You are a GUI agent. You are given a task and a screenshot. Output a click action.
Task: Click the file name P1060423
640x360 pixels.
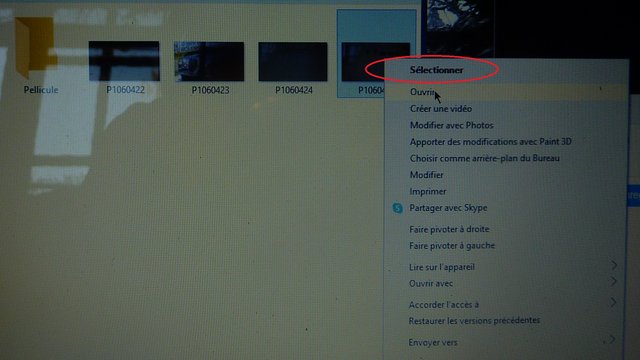(x=210, y=90)
